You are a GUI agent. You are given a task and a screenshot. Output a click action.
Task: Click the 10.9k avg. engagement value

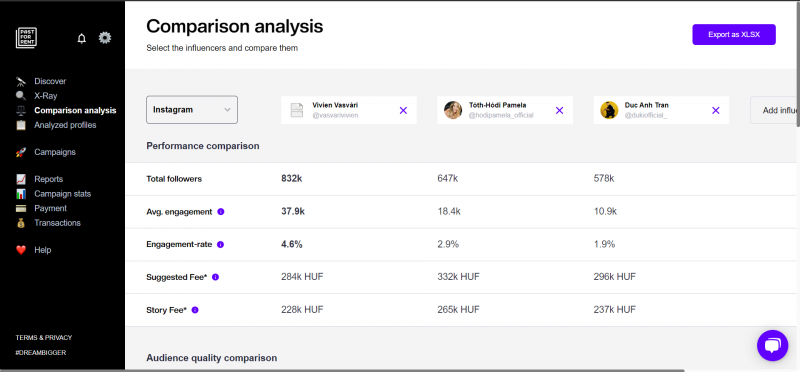coord(606,212)
